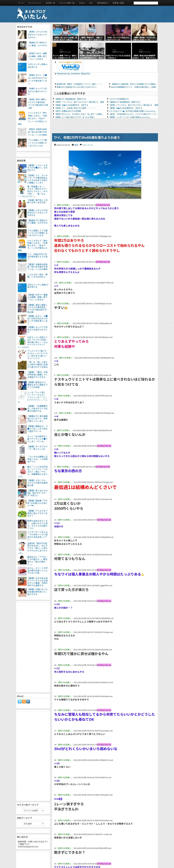Open サイトについて in top navigation
The image size is (174, 868).
(35, 3)
